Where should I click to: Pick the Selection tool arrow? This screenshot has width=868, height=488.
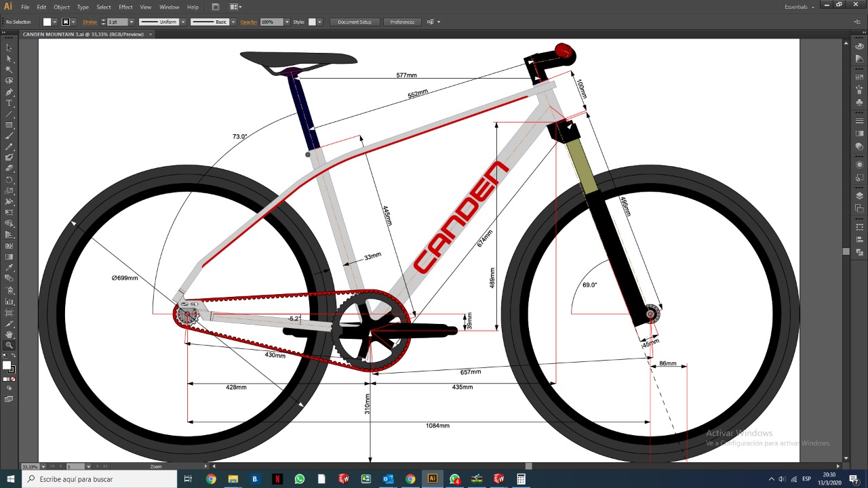point(9,47)
